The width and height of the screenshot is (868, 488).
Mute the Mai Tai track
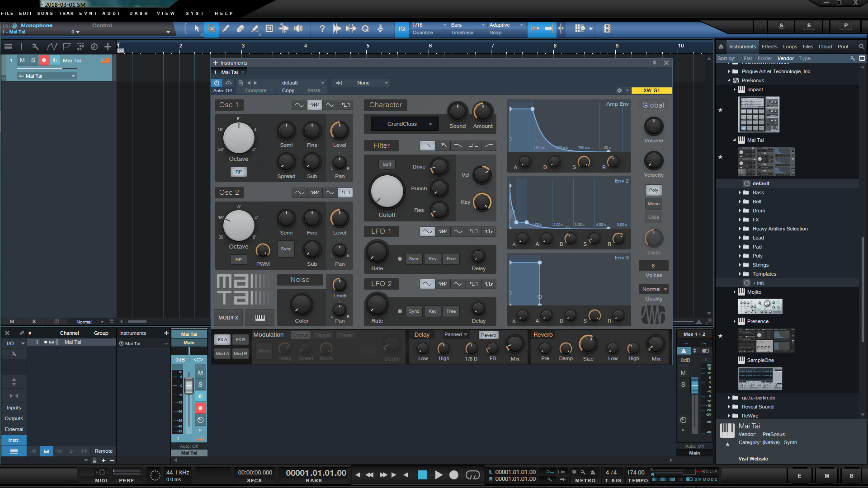[22, 60]
